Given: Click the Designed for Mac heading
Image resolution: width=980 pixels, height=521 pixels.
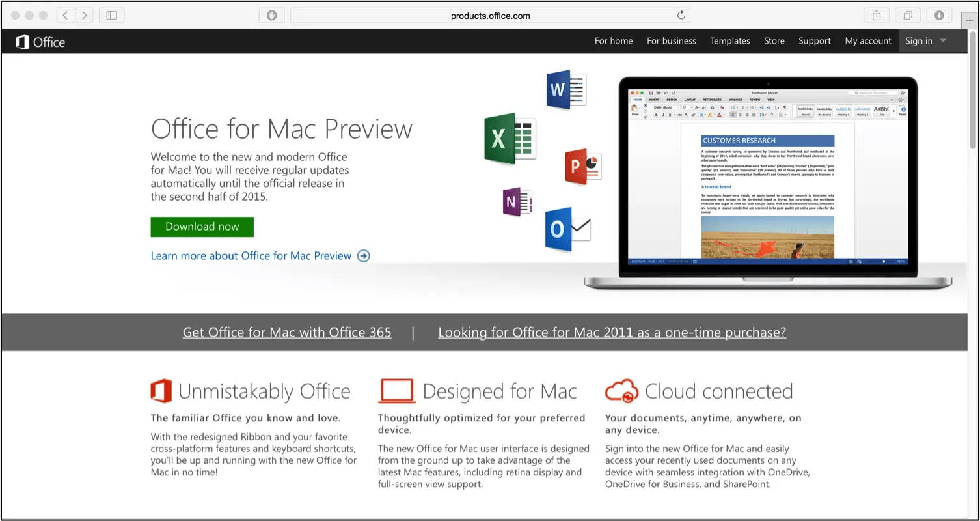Looking at the screenshot, I should pyautogui.click(x=500, y=391).
